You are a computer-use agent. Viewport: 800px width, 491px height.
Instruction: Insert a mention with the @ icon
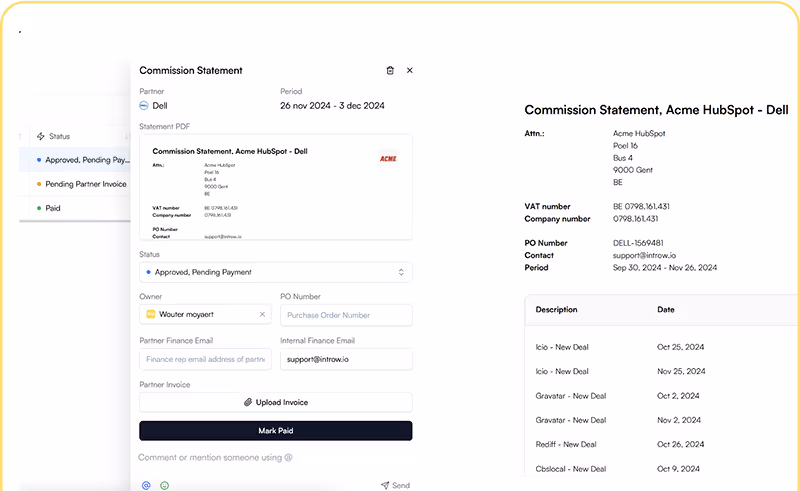point(146,485)
